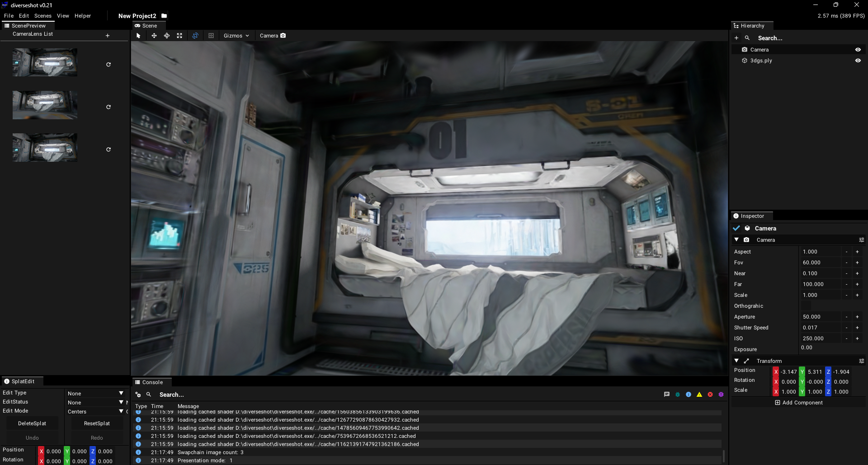Collapse the Transform component section

736,361
